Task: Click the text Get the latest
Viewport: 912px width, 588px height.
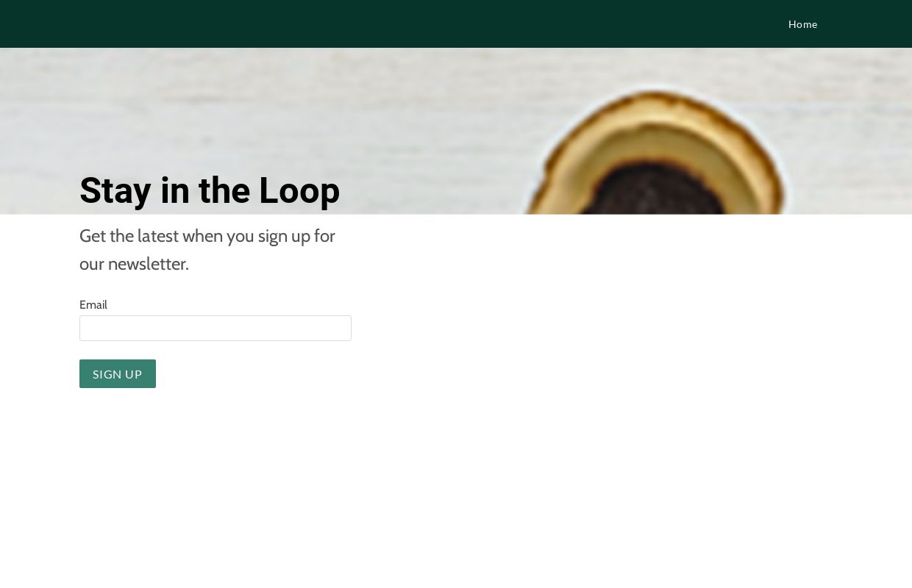Action: click(129, 236)
